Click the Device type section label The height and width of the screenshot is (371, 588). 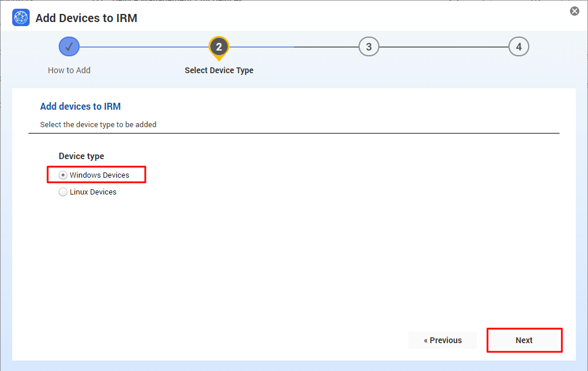(x=81, y=156)
